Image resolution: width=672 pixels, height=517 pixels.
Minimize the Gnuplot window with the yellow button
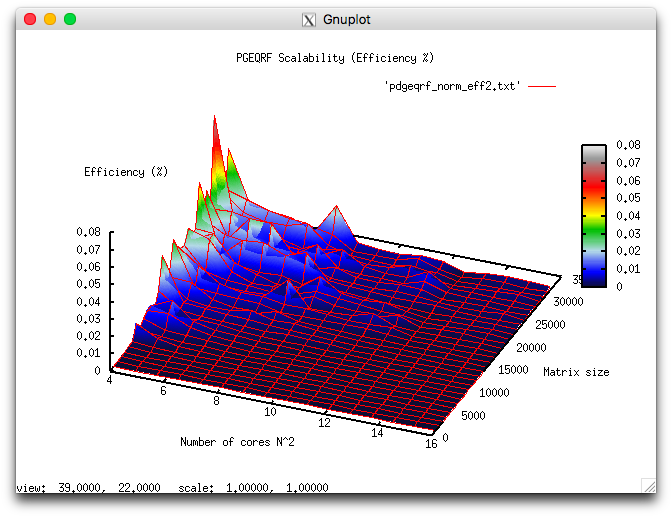(x=50, y=19)
